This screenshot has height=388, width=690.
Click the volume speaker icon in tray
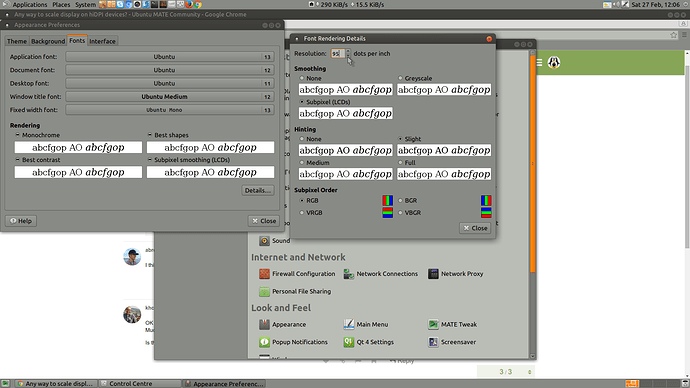tap(616, 4)
